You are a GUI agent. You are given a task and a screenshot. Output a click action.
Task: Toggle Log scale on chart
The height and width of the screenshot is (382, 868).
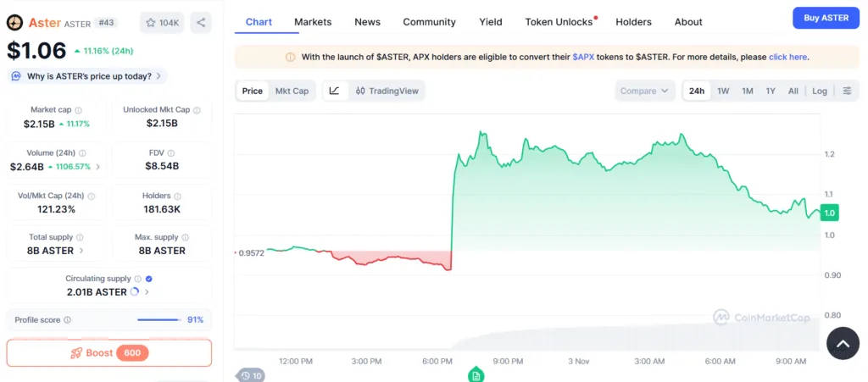click(820, 91)
